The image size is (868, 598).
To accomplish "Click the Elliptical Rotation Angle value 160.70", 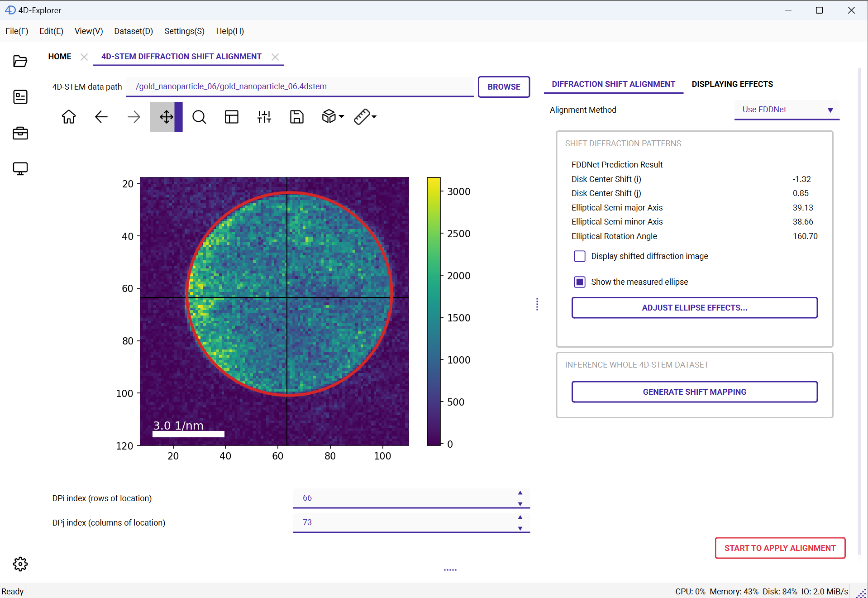I will pyautogui.click(x=805, y=236).
